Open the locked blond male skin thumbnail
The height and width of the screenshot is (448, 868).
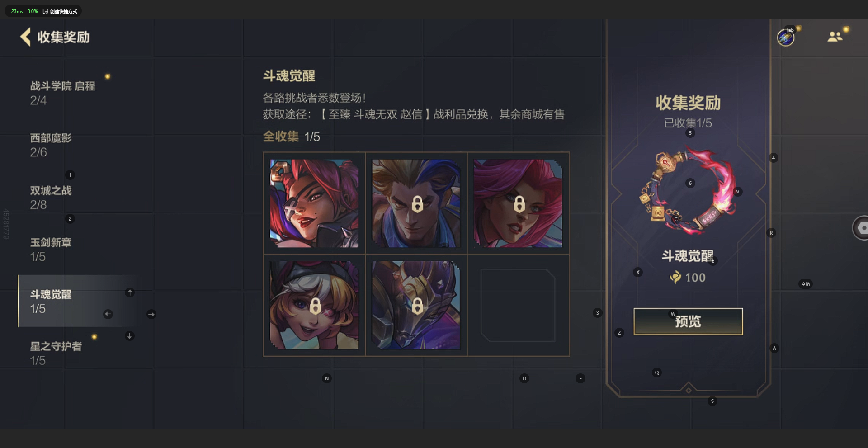(x=416, y=203)
